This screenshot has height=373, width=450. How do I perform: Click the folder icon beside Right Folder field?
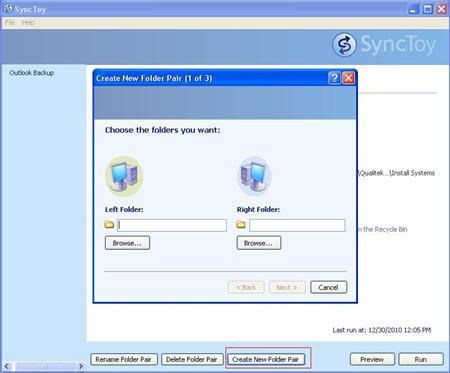241,225
